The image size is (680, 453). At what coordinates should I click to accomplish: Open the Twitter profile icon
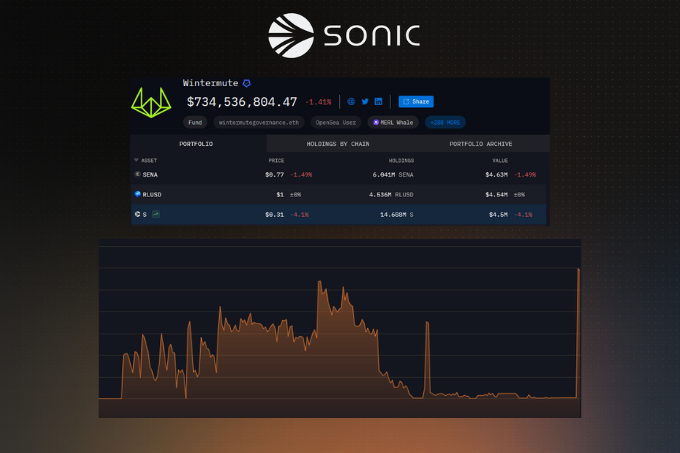pos(365,101)
